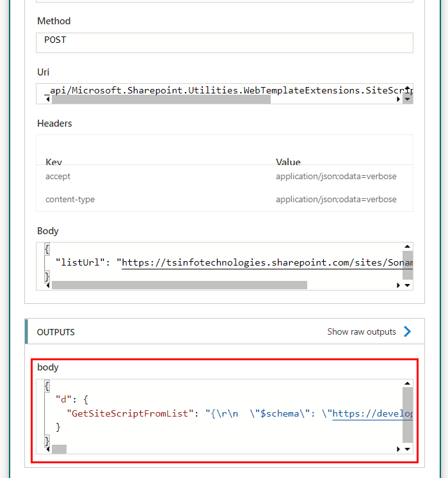Click the Uri field's right scroll arrow
This screenshot has height=478, width=448.
point(398,99)
